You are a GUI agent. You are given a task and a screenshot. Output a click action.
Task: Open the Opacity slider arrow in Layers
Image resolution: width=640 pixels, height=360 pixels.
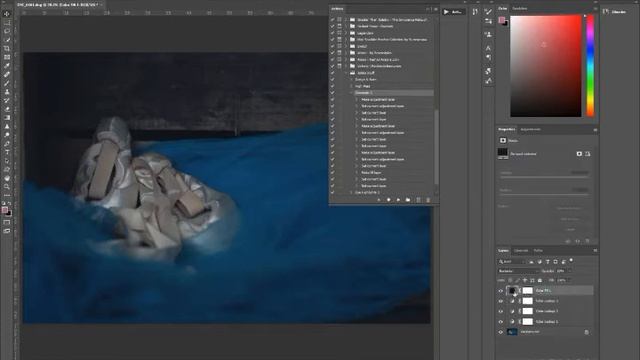(x=570, y=271)
